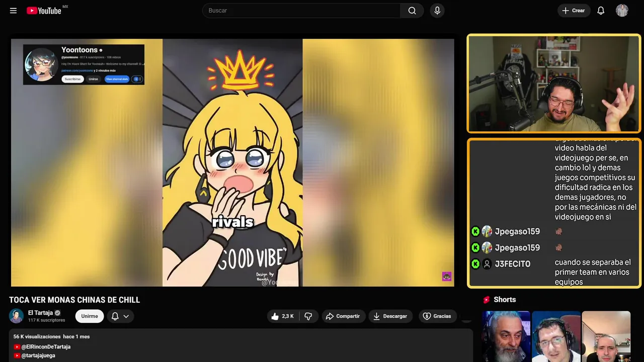Click small watermark icon in video corner
Viewport: 644px width, 362px height.
pos(447,277)
